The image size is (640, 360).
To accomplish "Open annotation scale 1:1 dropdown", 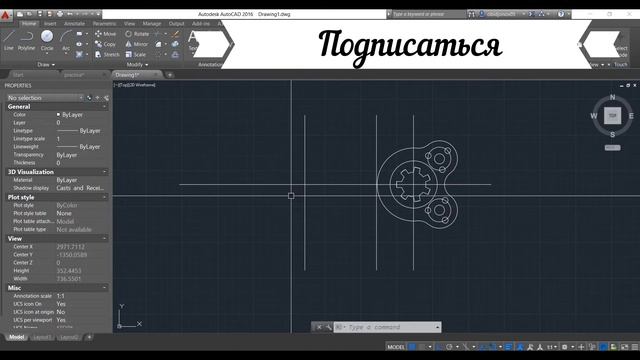I will (x=552, y=347).
